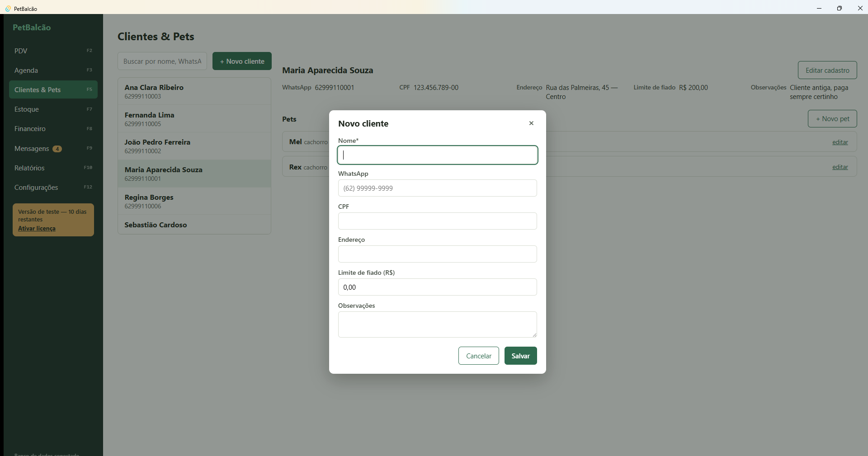Open Mensagens with 4 unread badge
Viewport: 868px width, 456px height.
tap(53, 148)
